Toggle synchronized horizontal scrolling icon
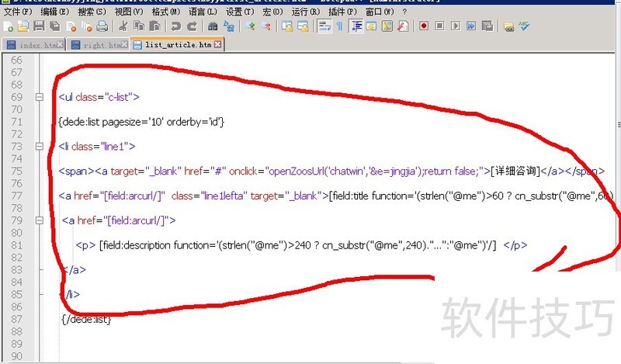 (x=303, y=26)
